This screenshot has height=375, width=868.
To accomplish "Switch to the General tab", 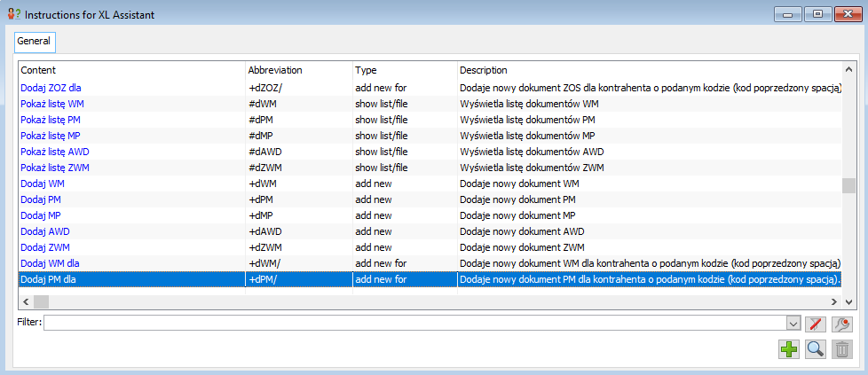I will (x=35, y=42).
